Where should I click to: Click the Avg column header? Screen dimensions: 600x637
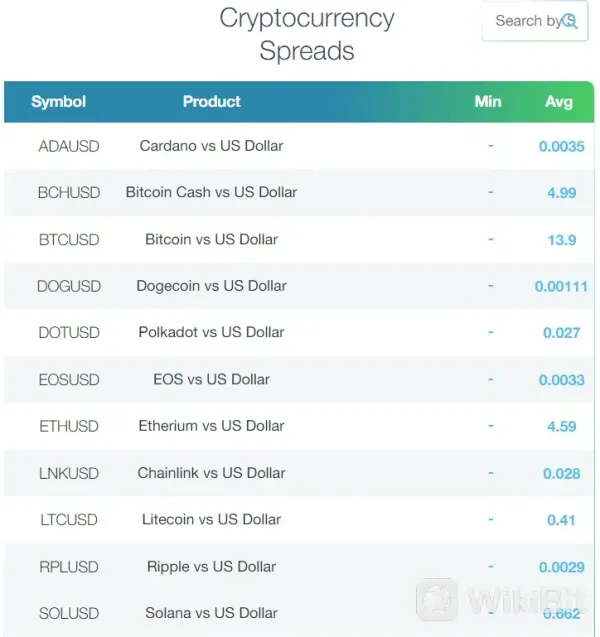559,102
